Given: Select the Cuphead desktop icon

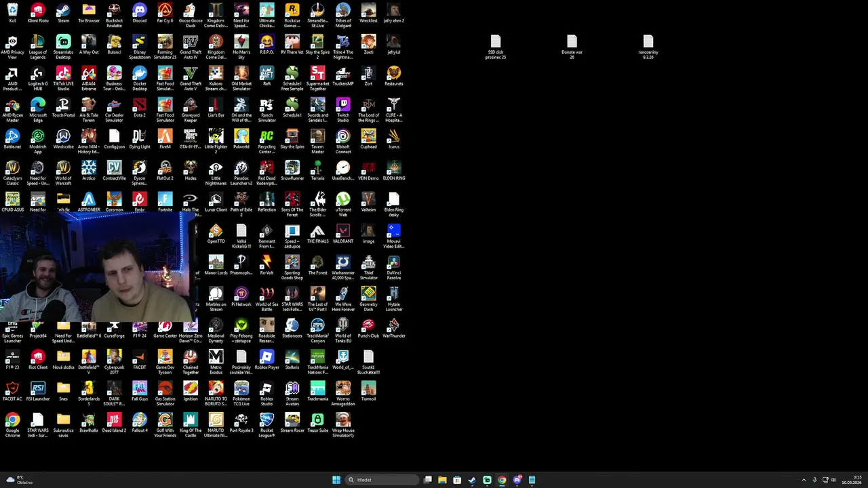Looking at the screenshot, I should (368, 139).
